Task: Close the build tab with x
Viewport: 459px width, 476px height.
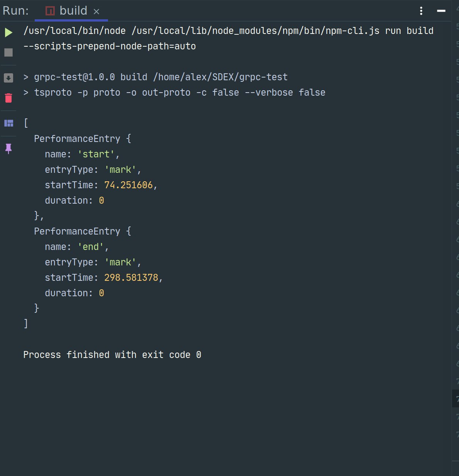Action: coord(96,12)
